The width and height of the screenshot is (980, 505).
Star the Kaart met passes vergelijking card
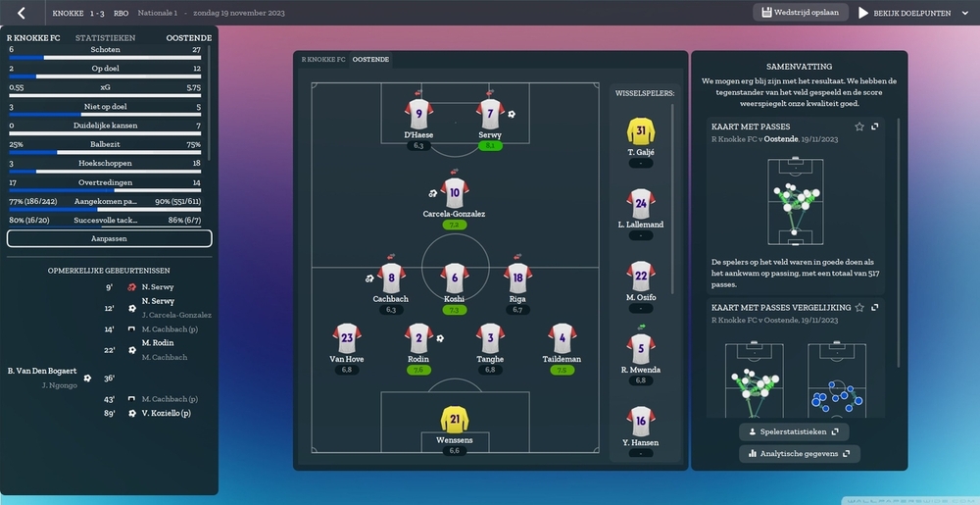point(859,307)
